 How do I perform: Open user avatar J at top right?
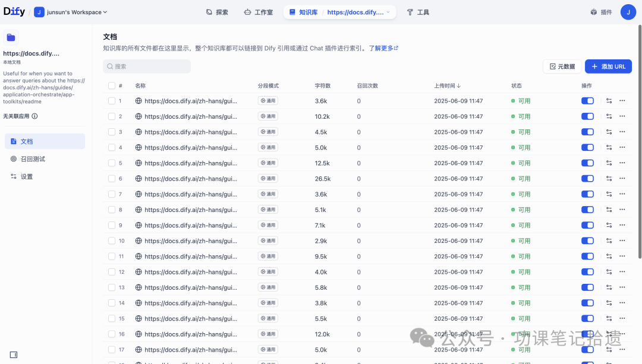(x=628, y=12)
